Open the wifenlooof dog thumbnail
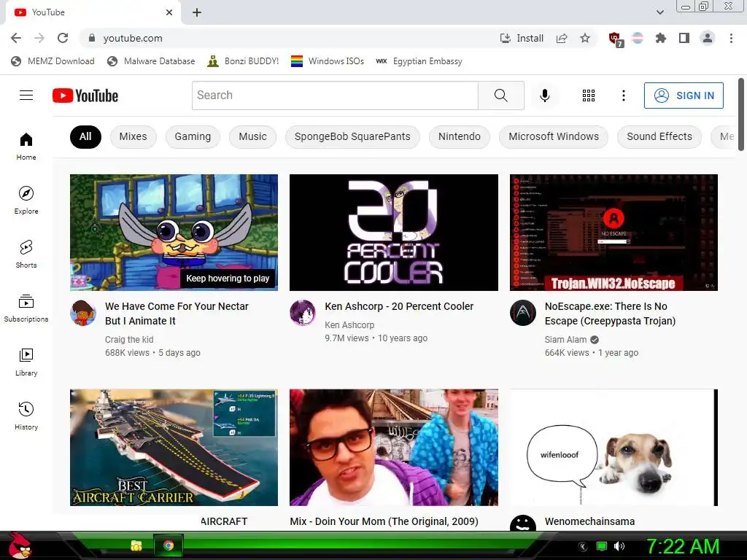Viewport: 747px width, 560px height. point(614,448)
